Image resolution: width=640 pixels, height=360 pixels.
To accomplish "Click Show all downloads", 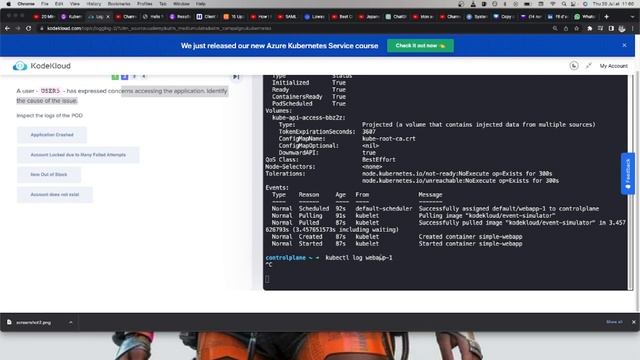I will pyautogui.click(x=614, y=322).
